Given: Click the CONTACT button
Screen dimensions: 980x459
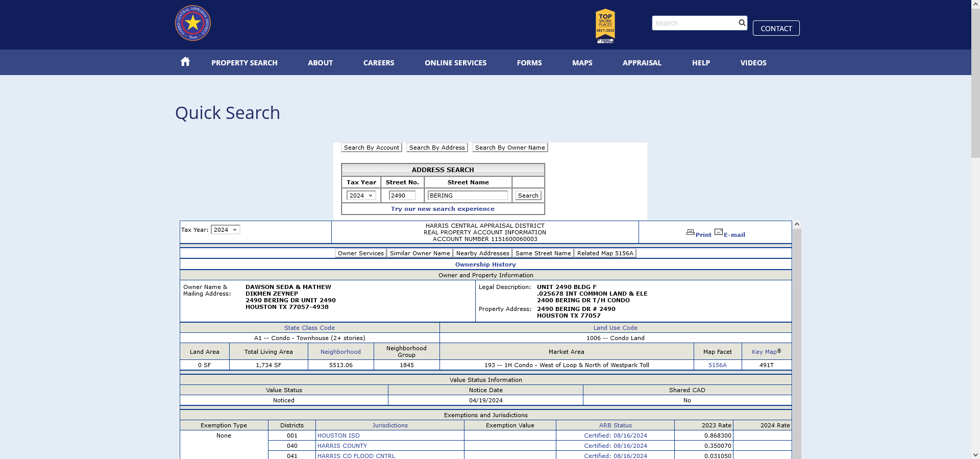Looking at the screenshot, I should pyautogui.click(x=776, y=28).
